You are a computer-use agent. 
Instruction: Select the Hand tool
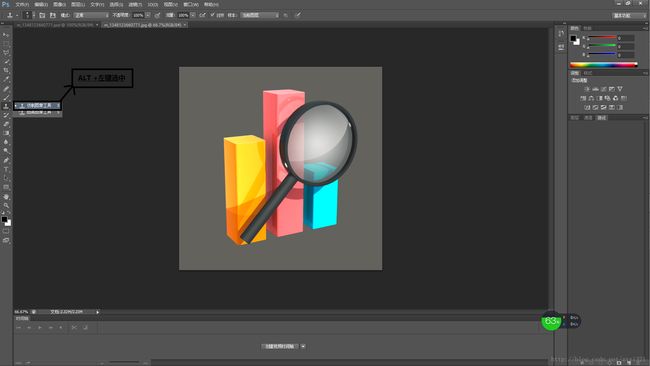point(6,196)
